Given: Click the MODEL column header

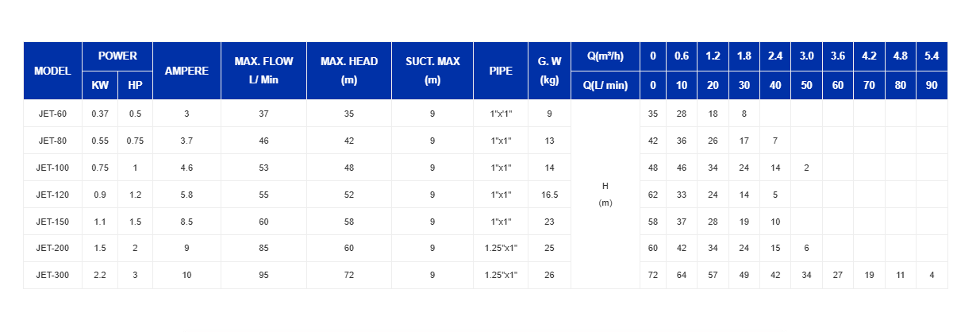Looking at the screenshot, I should [52, 71].
